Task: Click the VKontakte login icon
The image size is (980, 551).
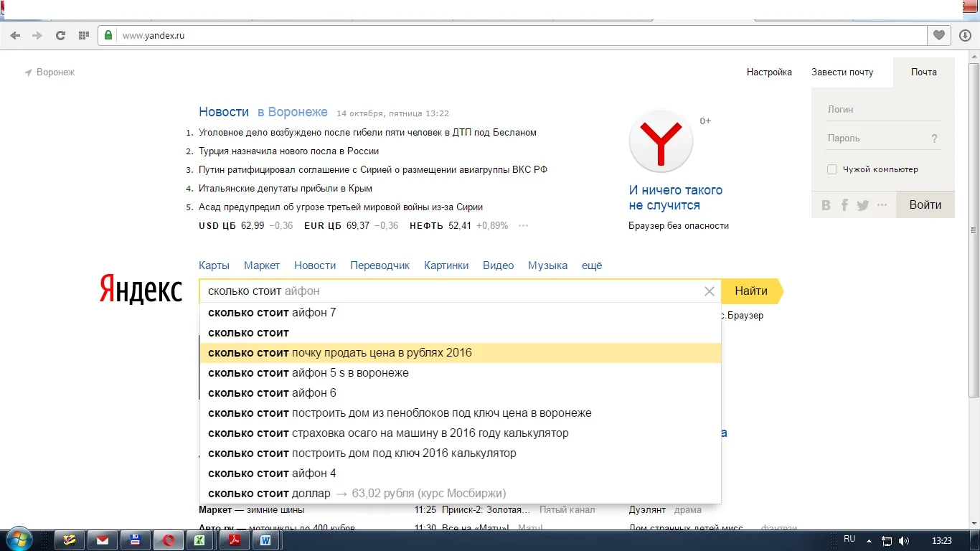Action: [x=826, y=204]
